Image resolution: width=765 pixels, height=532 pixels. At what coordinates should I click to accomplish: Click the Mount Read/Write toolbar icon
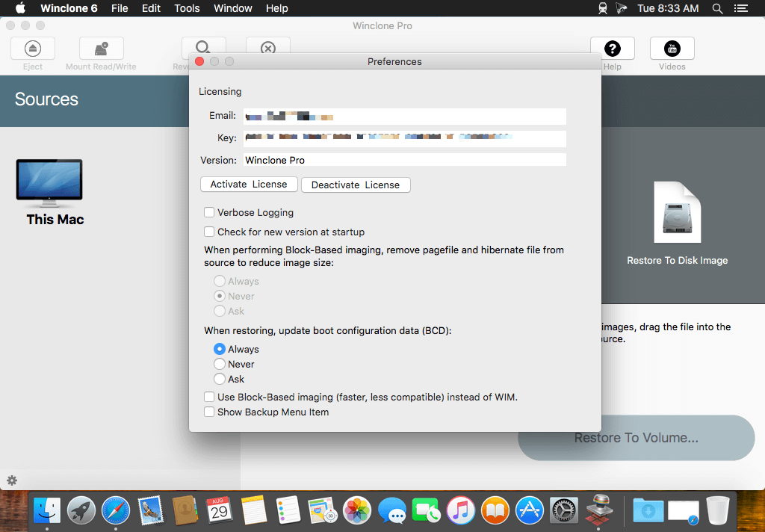click(102, 49)
